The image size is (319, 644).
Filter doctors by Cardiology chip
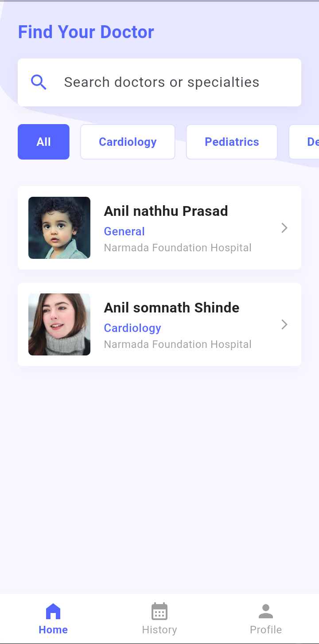pos(128,142)
